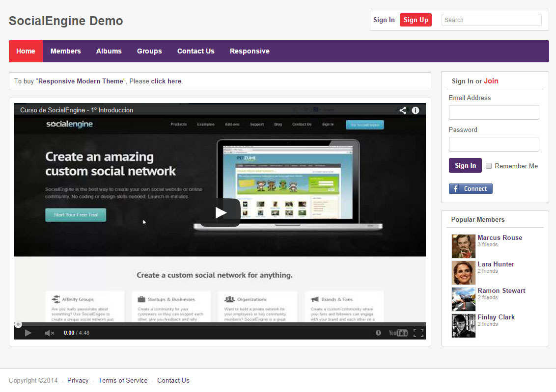This screenshot has height=392, width=556.
Task: Click the video progress bar scrubber
Action: (x=18, y=324)
